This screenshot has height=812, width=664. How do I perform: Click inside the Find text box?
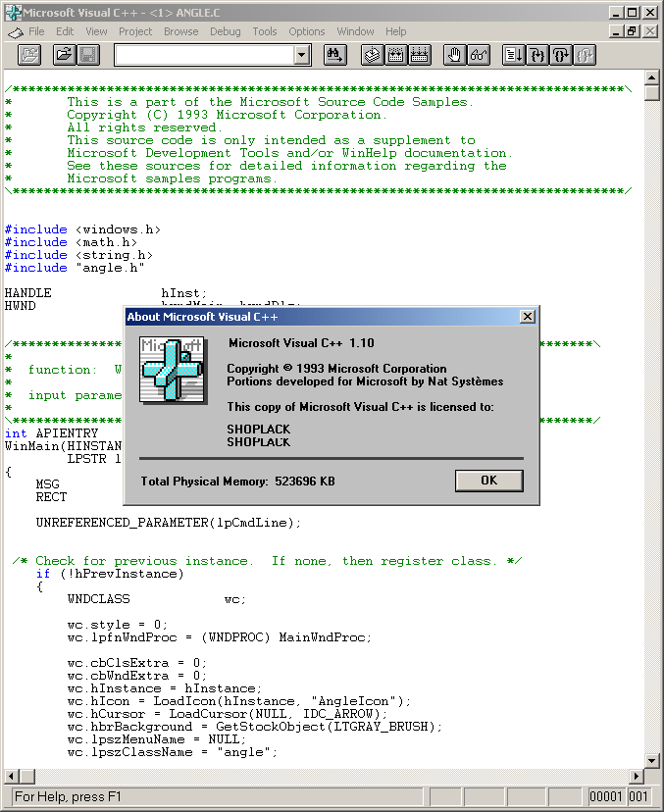tap(205, 56)
